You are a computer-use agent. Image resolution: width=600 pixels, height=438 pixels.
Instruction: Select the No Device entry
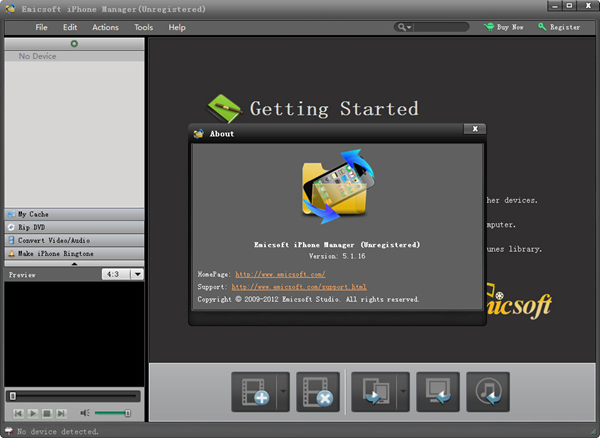coord(74,56)
